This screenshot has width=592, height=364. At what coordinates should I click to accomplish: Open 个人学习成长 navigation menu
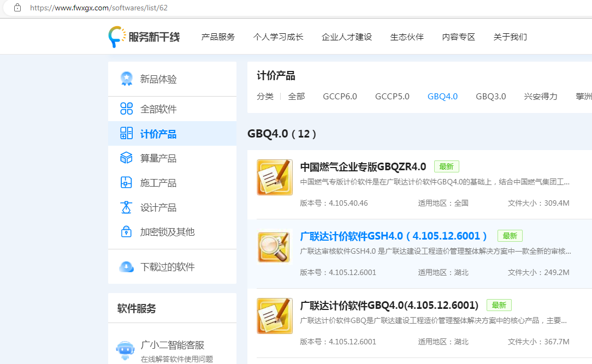pyautogui.click(x=279, y=37)
